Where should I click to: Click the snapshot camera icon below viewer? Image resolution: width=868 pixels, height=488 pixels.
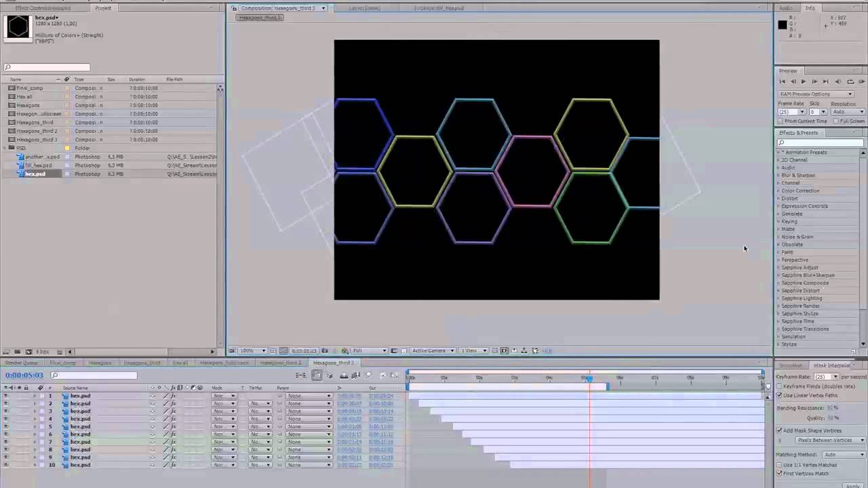point(325,350)
